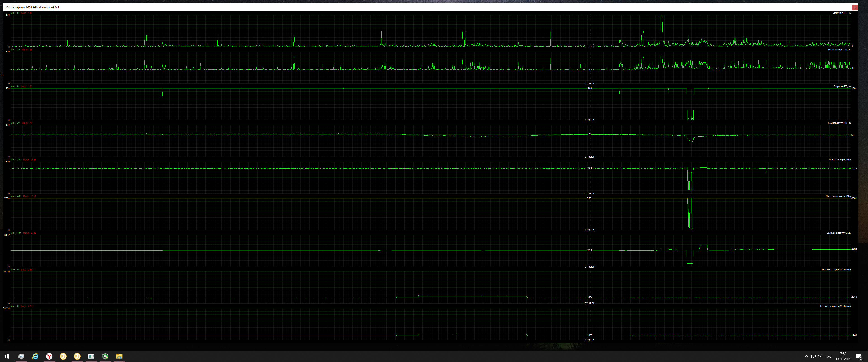Close the MSI Afterburner monitoring window
Image resolution: width=868 pixels, height=362 pixels.
coord(855,7)
